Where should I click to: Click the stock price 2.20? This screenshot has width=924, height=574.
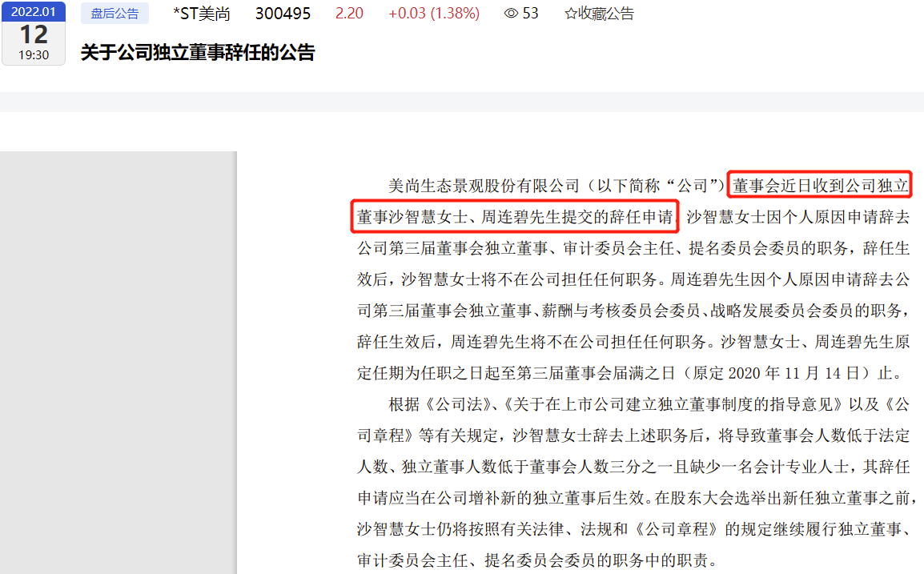coord(349,13)
